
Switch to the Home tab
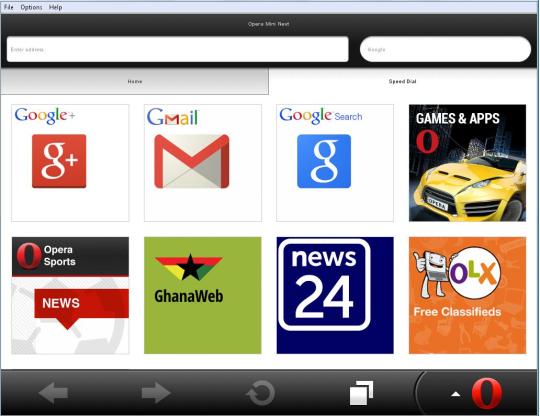pos(135,81)
